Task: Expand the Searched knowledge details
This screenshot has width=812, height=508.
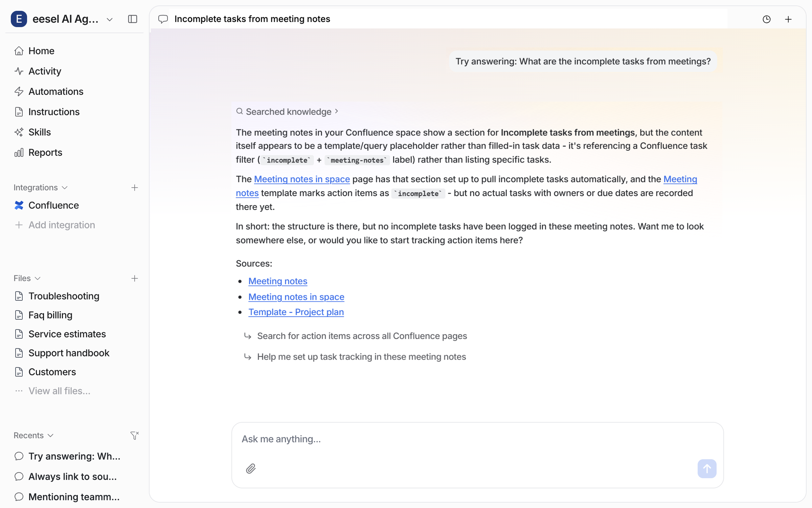Action: [287, 112]
